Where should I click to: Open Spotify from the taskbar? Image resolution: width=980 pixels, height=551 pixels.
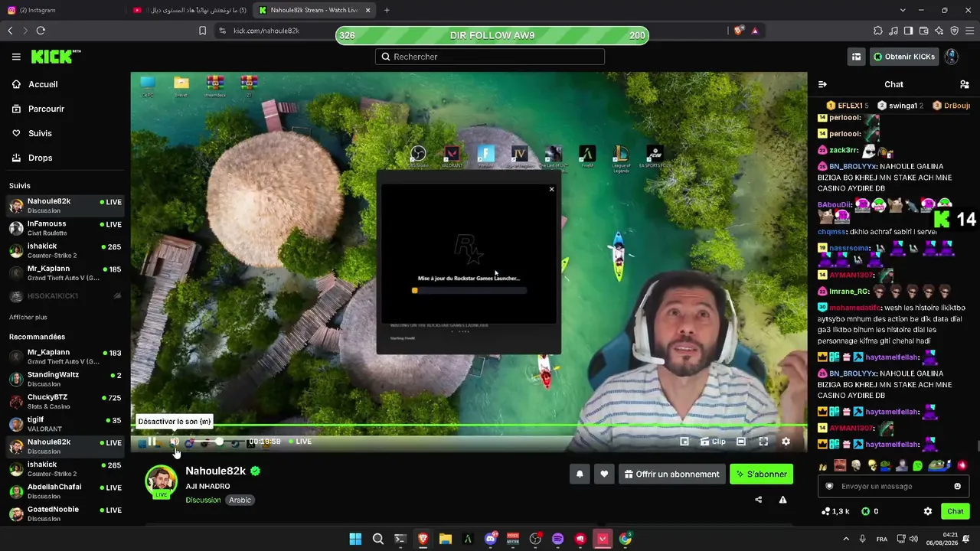[x=557, y=539]
